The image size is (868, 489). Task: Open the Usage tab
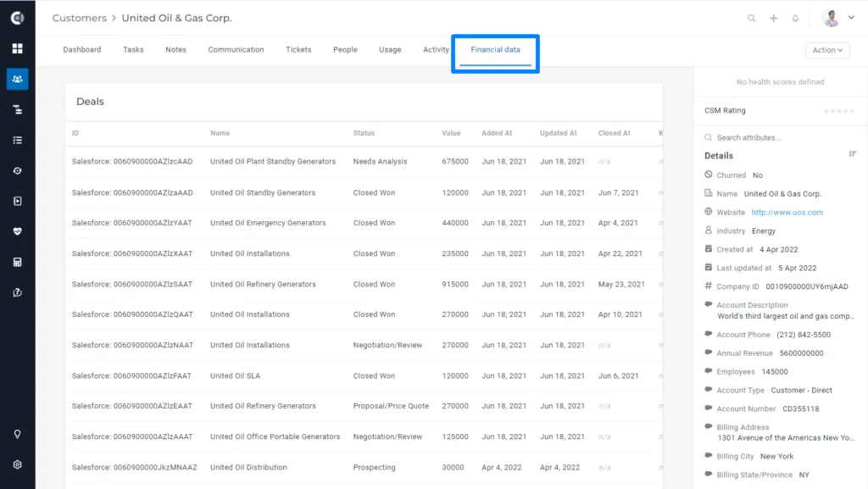pos(390,50)
